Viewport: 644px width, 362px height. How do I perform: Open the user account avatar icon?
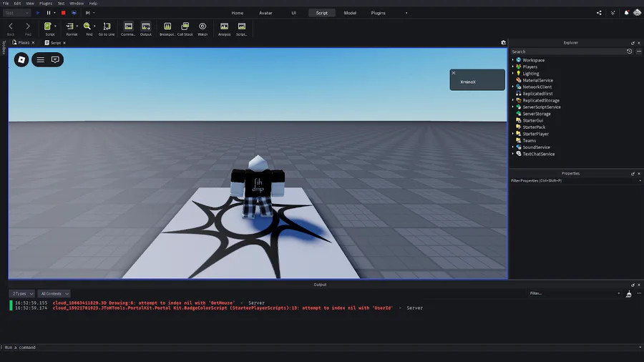(637, 13)
